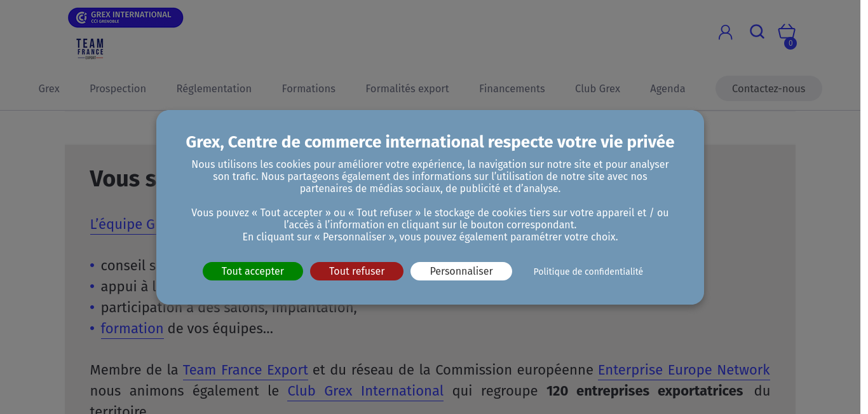Open the Prospection menu
868x414 pixels.
click(118, 88)
